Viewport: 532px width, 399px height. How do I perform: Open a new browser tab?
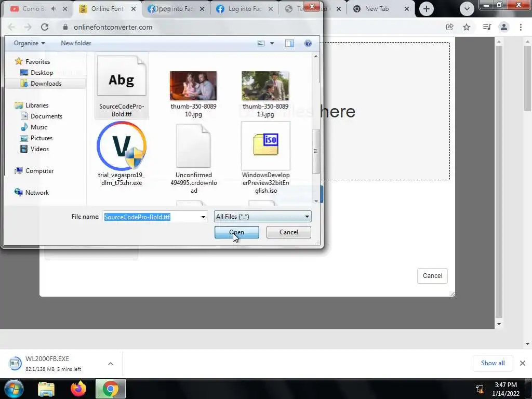pyautogui.click(x=426, y=9)
